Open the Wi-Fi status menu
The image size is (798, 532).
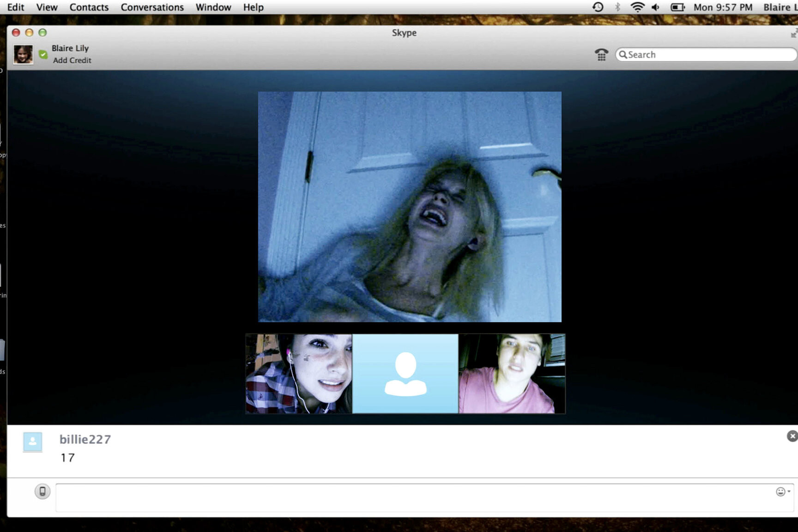point(637,7)
